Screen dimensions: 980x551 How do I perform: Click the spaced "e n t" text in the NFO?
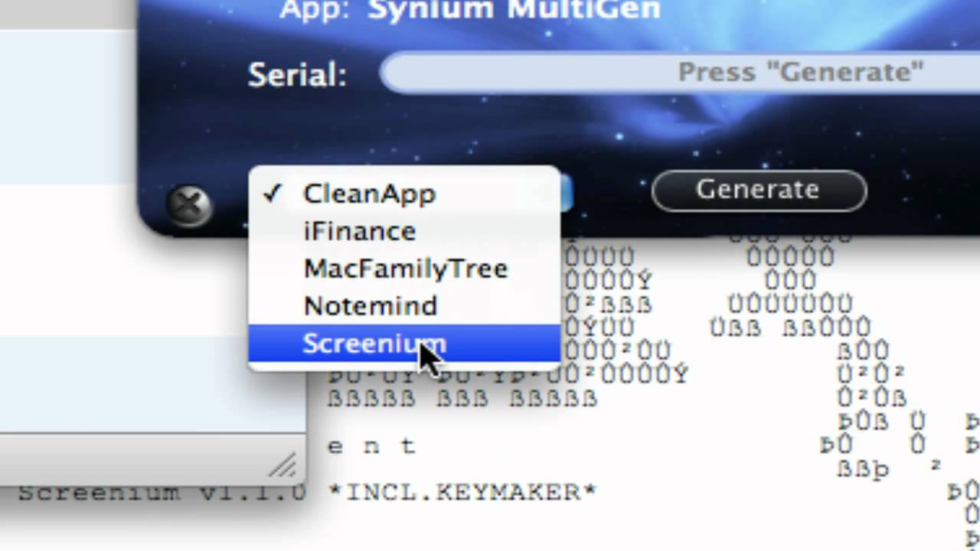pyautogui.click(x=372, y=446)
